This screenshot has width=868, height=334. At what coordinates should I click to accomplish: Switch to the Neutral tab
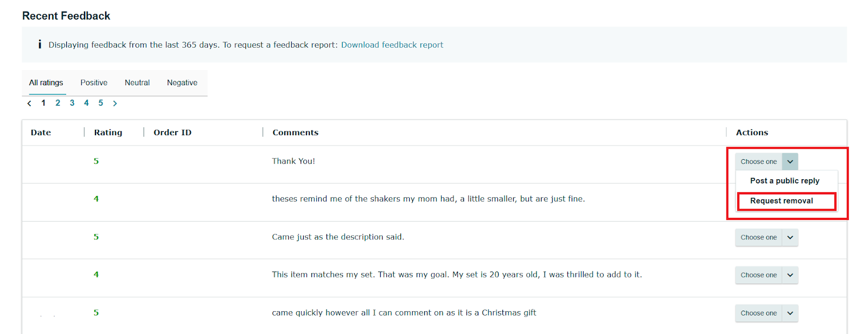[x=137, y=83]
